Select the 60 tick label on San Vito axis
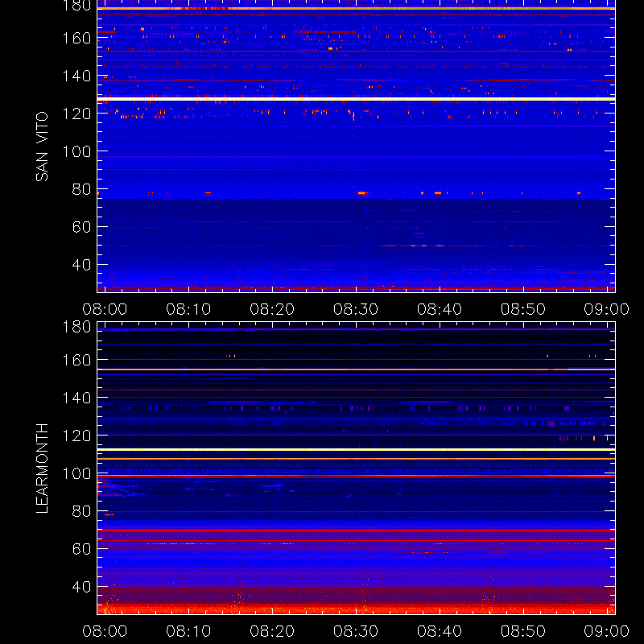This screenshot has width=644, height=644. tap(82, 227)
